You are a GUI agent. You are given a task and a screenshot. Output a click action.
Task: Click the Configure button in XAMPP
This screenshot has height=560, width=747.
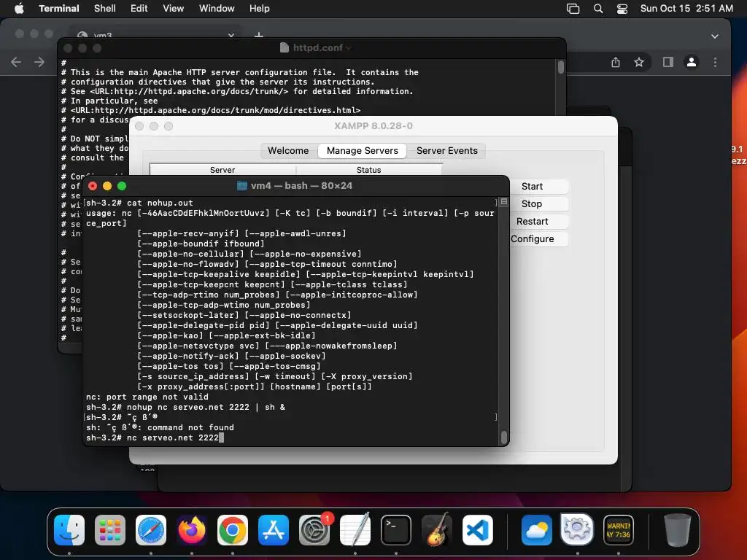(532, 239)
